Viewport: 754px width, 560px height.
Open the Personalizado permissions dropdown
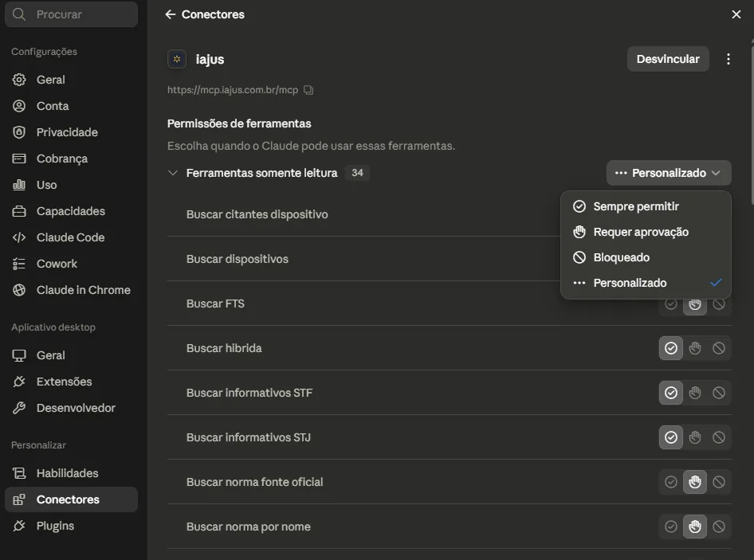pyautogui.click(x=669, y=173)
